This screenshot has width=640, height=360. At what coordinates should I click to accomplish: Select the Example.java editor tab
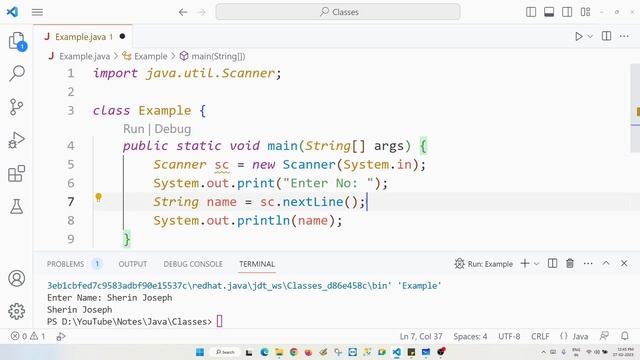83,37
